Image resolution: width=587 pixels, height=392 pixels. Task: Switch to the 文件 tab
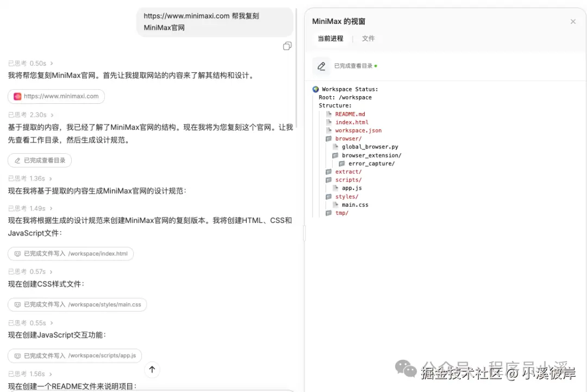pyautogui.click(x=368, y=39)
